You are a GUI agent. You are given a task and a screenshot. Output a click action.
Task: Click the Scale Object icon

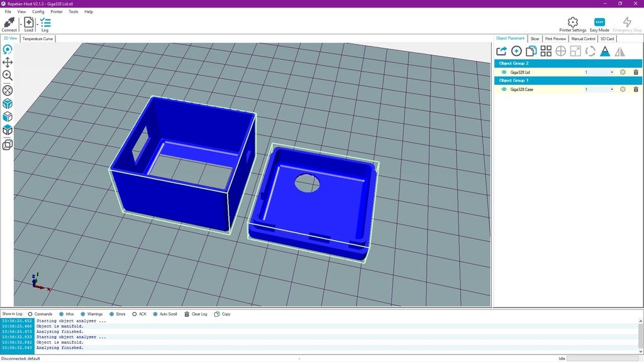click(575, 51)
